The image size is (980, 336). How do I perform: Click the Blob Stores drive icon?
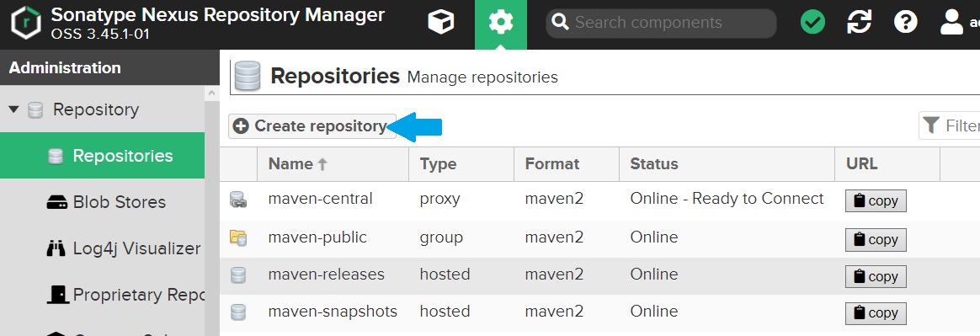coord(57,202)
